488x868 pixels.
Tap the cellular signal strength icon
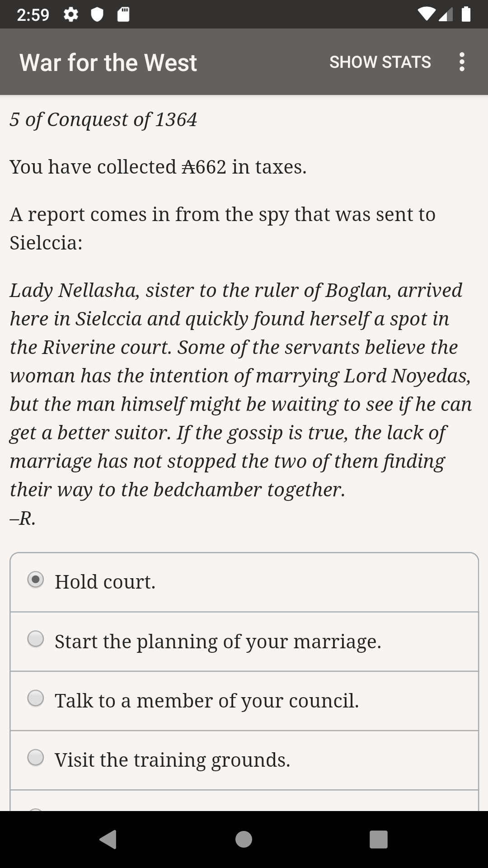(x=446, y=14)
